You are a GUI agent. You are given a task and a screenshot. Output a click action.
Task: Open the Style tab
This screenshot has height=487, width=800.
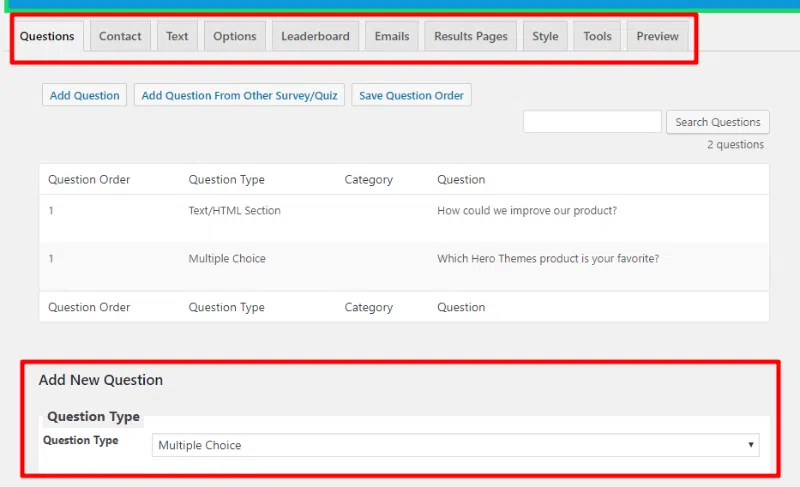tap(545, 36)
